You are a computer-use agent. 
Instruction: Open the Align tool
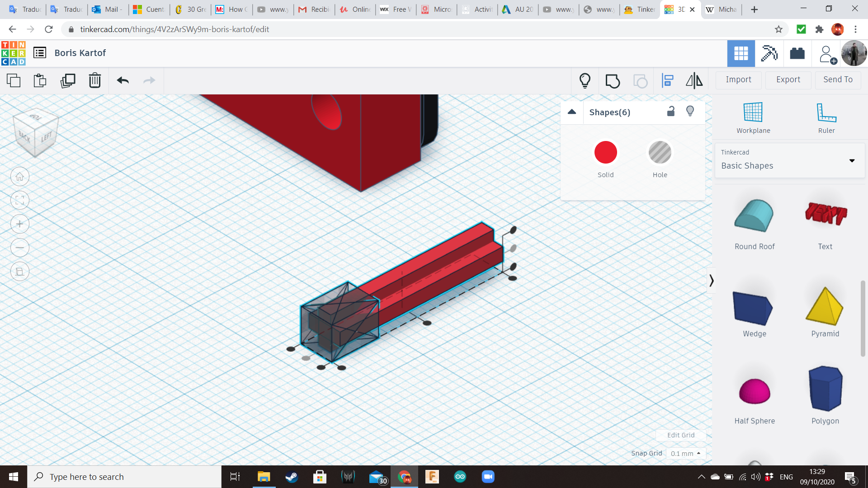click(668, 81)
